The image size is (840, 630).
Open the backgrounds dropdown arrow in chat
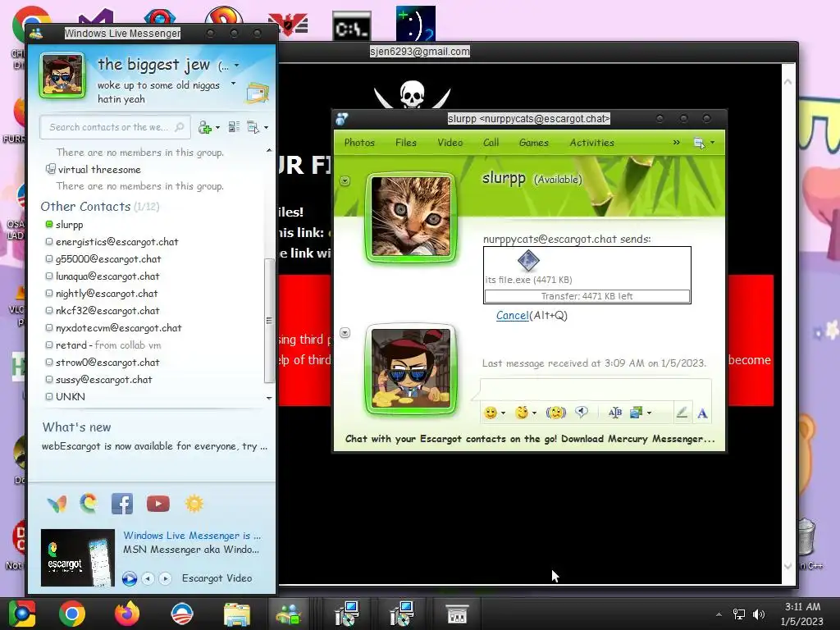[650, 413]
